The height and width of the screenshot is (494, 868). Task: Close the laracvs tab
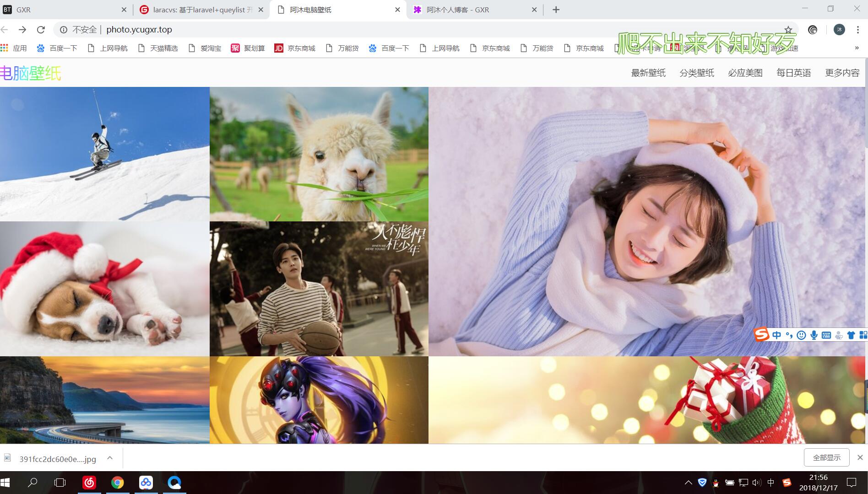[261, 10]
